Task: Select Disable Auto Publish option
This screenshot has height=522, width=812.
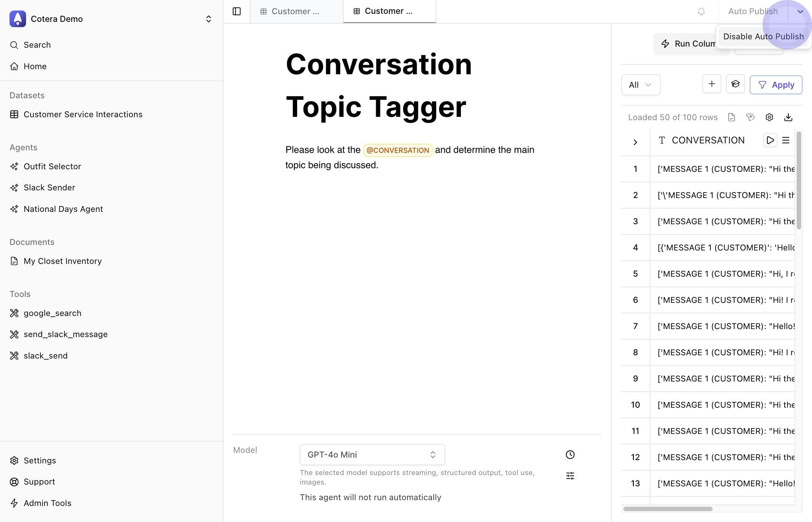Action: pos(763,36)
